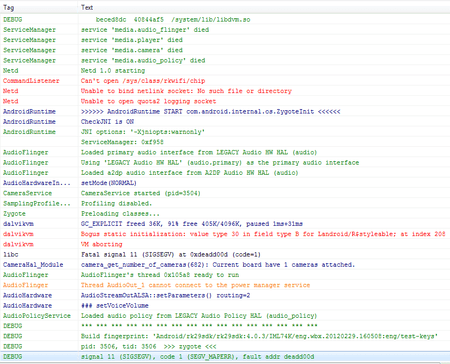
Task: Select the Bogus static initialization error row
Action: coord(225,234)
